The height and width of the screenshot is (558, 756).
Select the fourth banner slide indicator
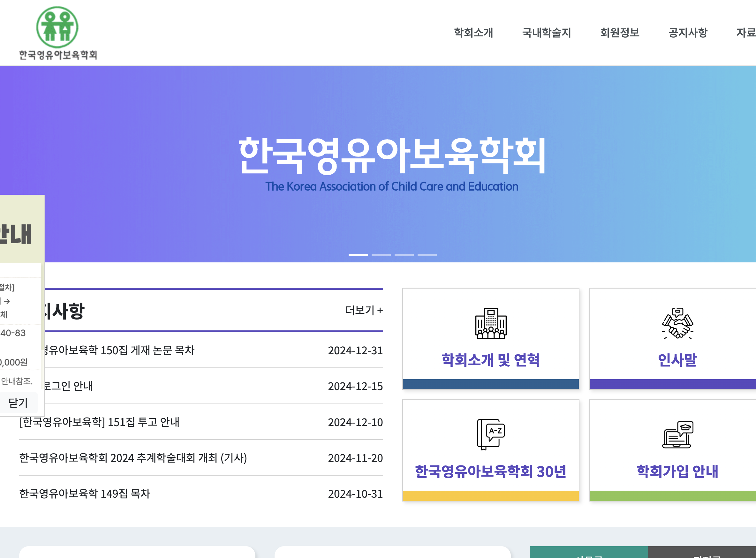pos(427,255)
